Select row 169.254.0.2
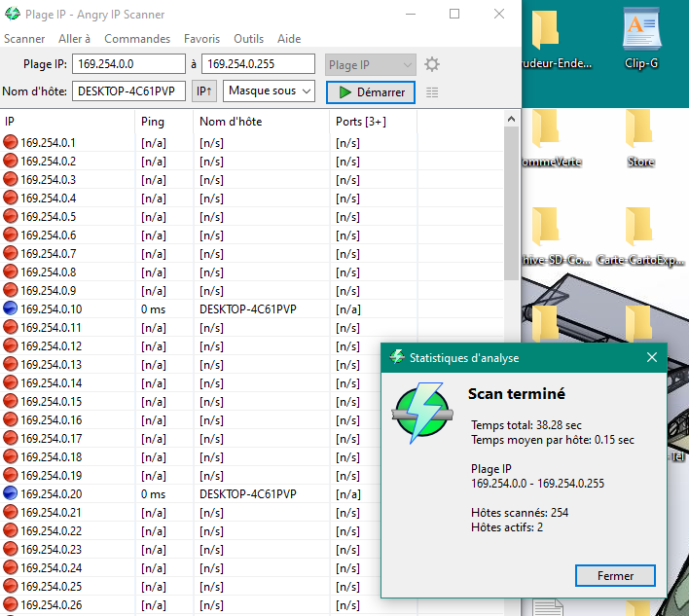Screen dimensions: 689x616 pyautogui.click(x=251, y=162)
